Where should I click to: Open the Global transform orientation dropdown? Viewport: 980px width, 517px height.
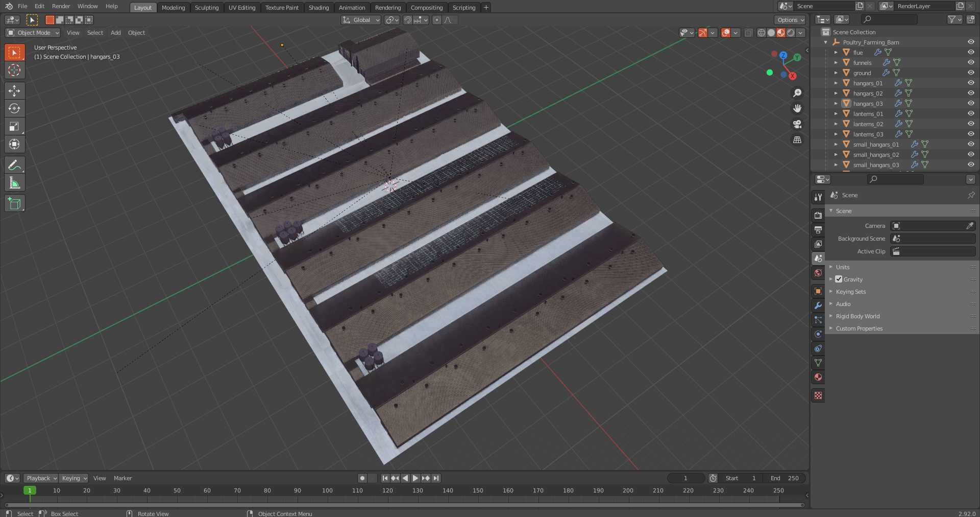coord(361,20)
